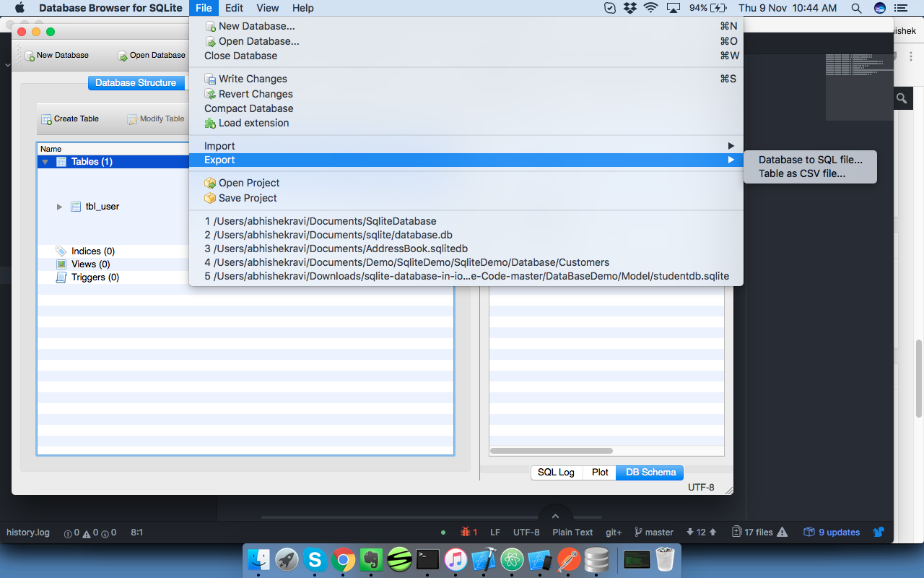924x578 pixels.
Task: Collapse the Tables (1) tree node
Action: 45,162
